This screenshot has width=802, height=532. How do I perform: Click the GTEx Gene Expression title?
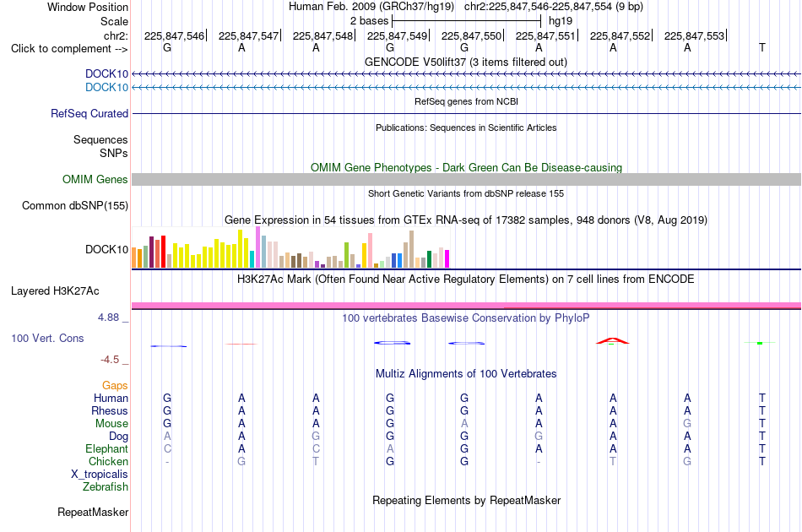465,220
